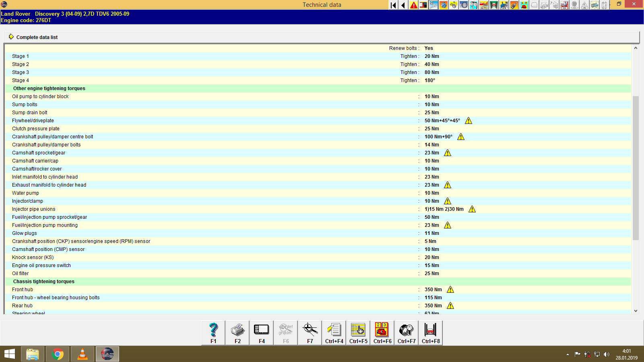Viewport: 644px width, 362px height.
Task: Open the red warning triangle in top toolbar
Action: tap(413, 5)
